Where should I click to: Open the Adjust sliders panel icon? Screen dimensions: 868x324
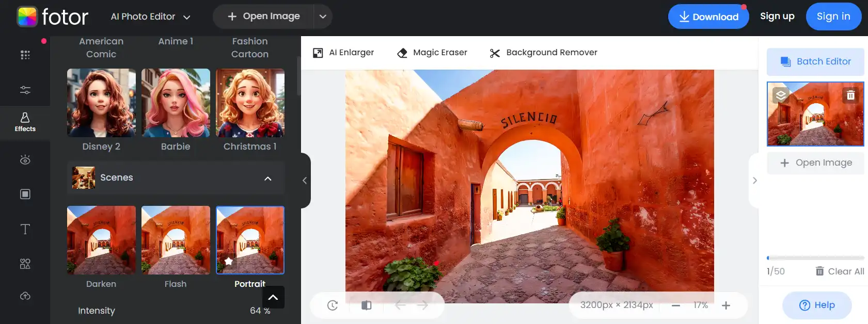coord(25,90)
